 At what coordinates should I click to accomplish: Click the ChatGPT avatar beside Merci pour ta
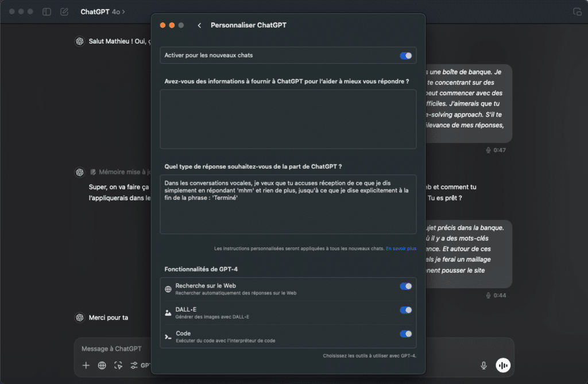[x=79, y=317]
